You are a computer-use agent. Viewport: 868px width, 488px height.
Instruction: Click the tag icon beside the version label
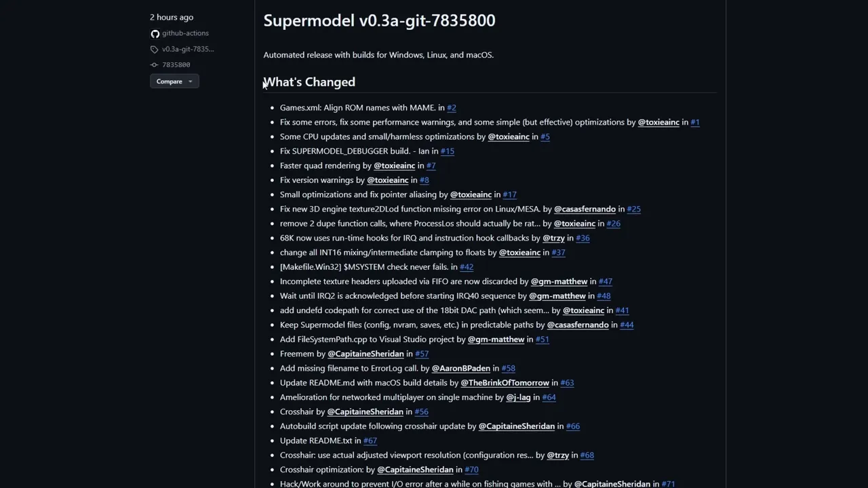155,49
